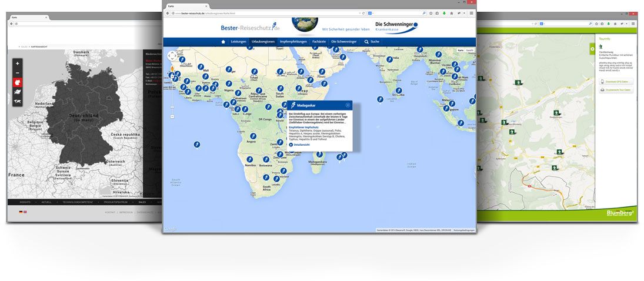This screenshot has width=644, height=281.
Task: Switch to German language flag
Action: 21,212
